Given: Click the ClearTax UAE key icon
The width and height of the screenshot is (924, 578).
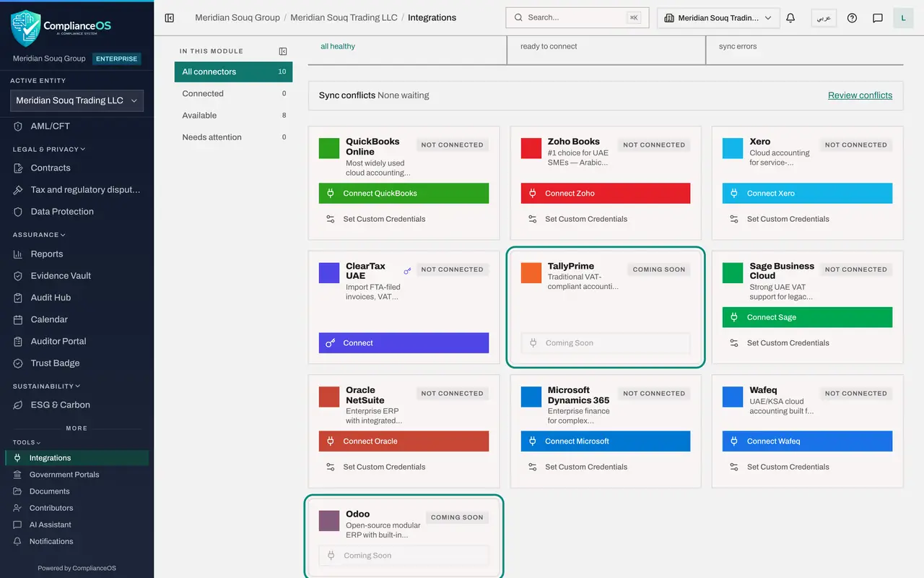Looking at the screenshot, I should point(407,271).
